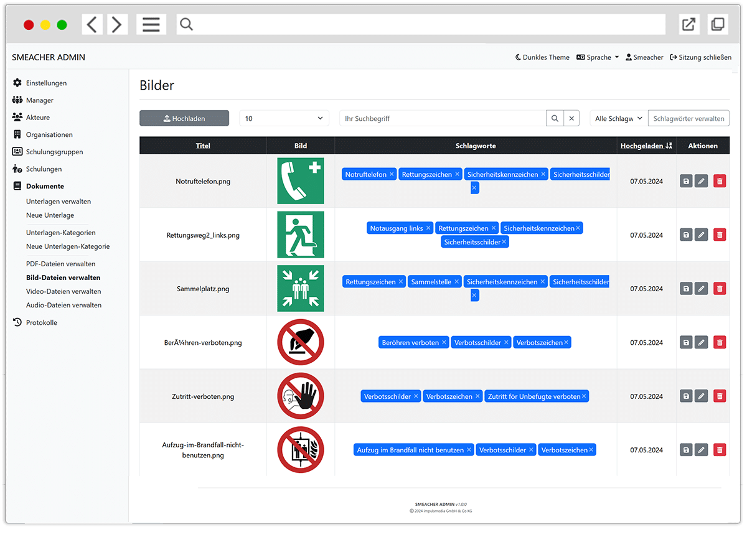Save the Notruftelefon.png row
Viewport: 747px width, 560px height.
[686, 181]
